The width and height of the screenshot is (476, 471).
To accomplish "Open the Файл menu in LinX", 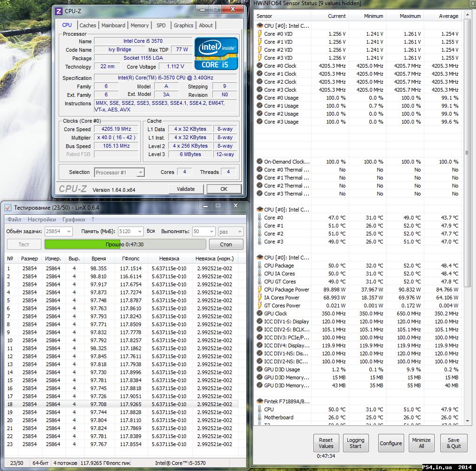I will pos(14,219).
